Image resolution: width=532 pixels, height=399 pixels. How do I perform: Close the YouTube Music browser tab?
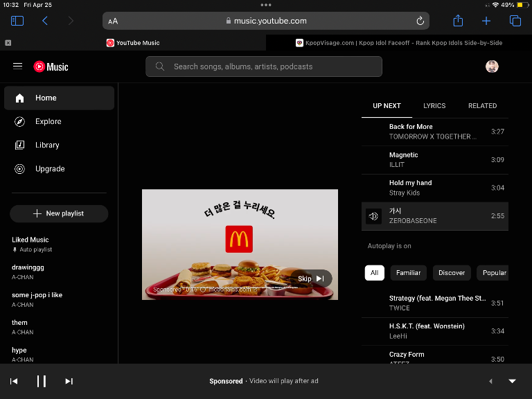click(8, 43)
